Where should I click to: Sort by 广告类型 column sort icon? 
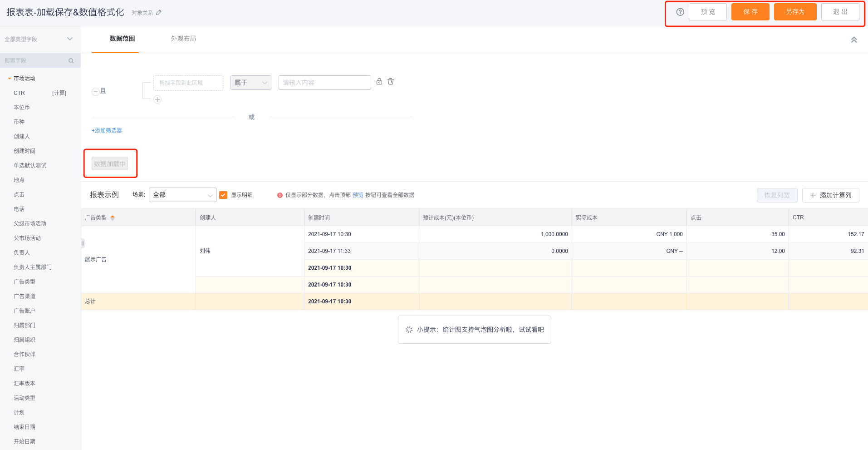click(113, 218)
